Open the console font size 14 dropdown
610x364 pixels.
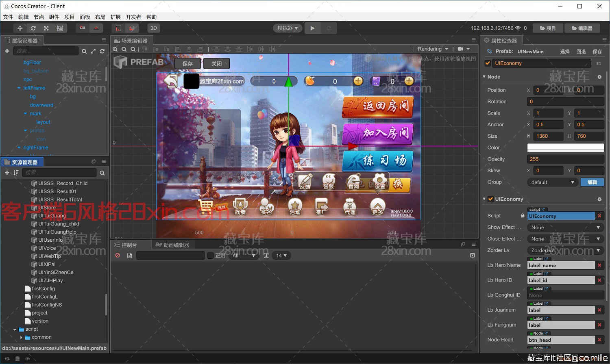tap(281, 256)
